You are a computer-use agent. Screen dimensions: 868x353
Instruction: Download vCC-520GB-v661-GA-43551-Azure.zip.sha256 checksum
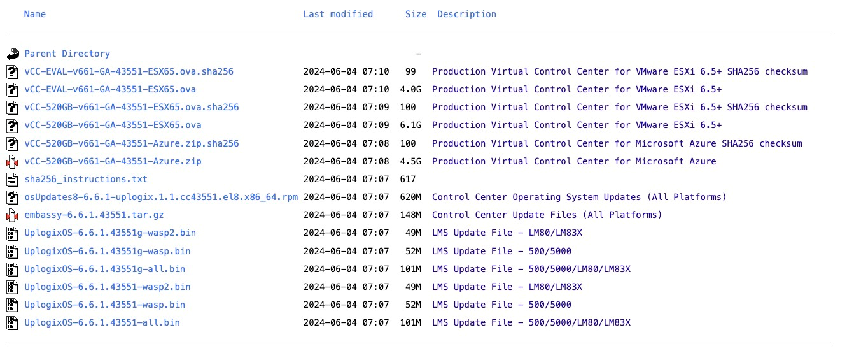tap(131, 144)
